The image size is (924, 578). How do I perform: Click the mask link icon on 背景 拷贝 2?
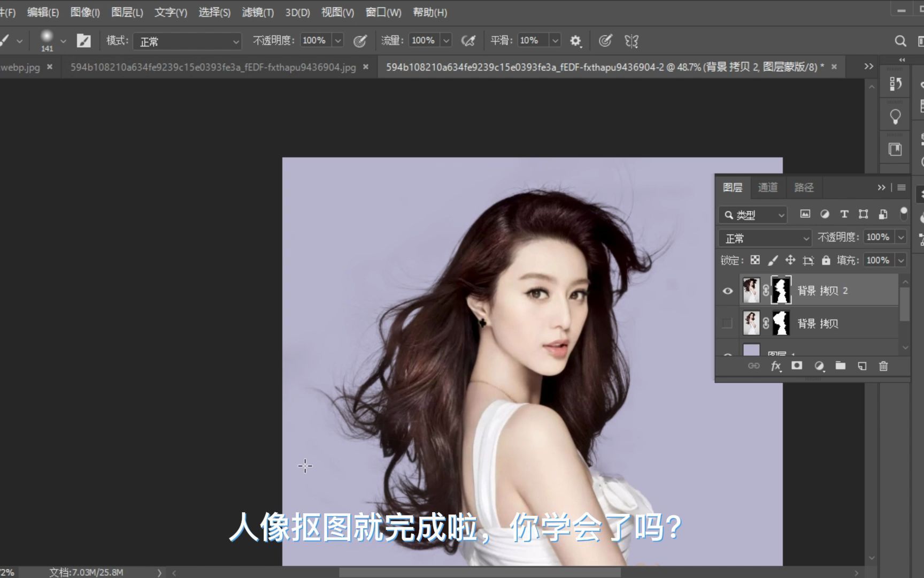click(x=766, y=291)
